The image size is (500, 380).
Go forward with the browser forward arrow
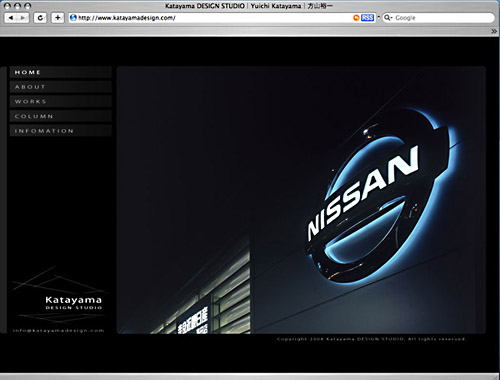23,18
